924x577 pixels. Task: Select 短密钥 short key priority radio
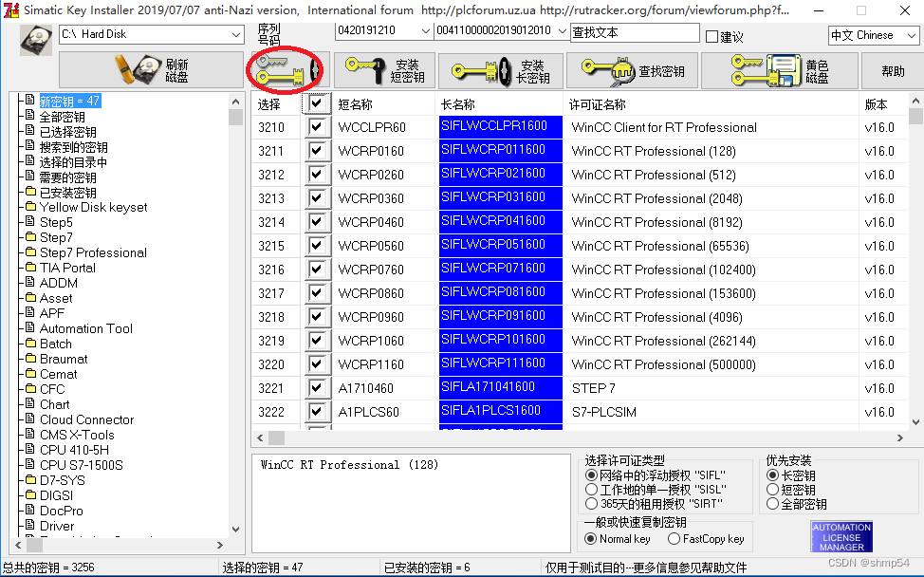pyautogui.click(x=772, y=489)
